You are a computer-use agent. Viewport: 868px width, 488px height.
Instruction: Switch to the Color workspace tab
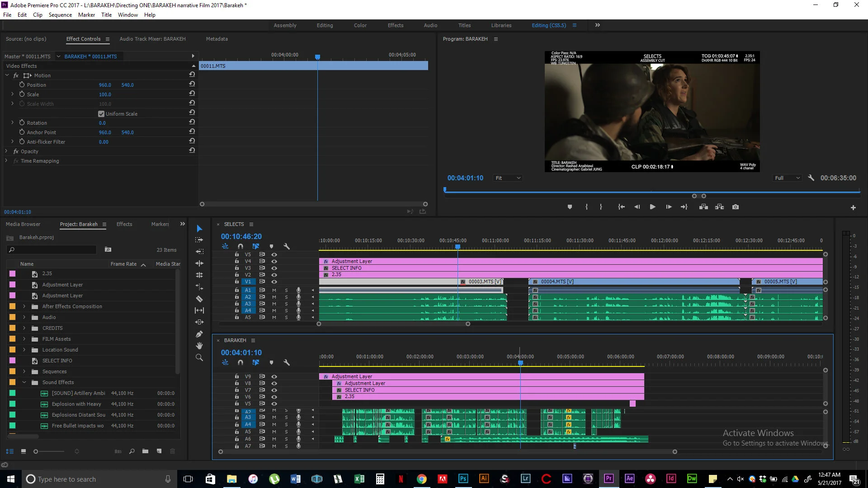tap(360, 25)
